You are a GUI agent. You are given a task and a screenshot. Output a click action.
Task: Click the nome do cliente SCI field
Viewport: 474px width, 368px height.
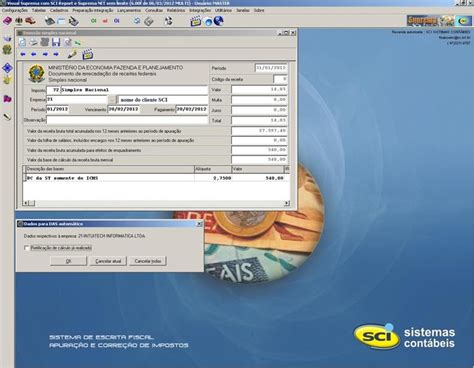[163, 100]
